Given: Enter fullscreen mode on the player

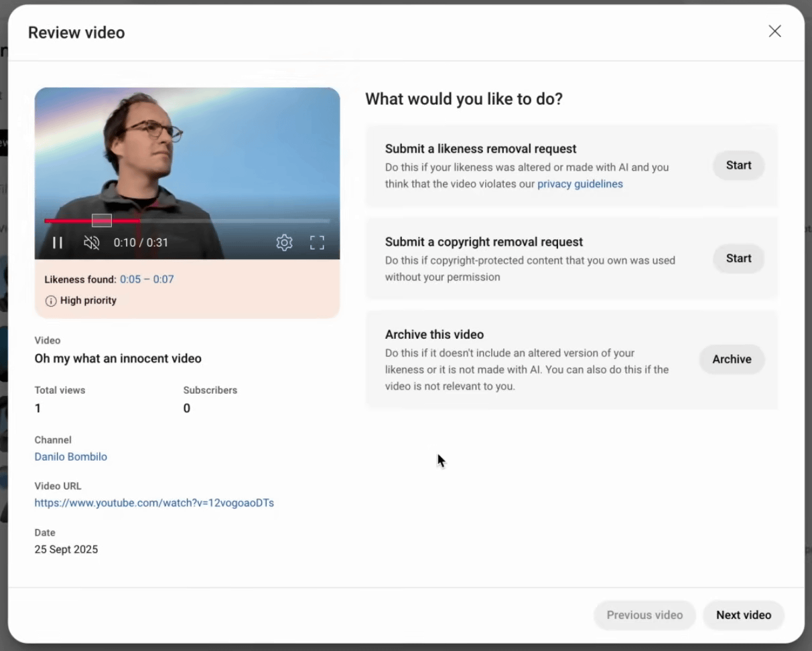Looking at the screenshot, I should [x=317, y=242].
